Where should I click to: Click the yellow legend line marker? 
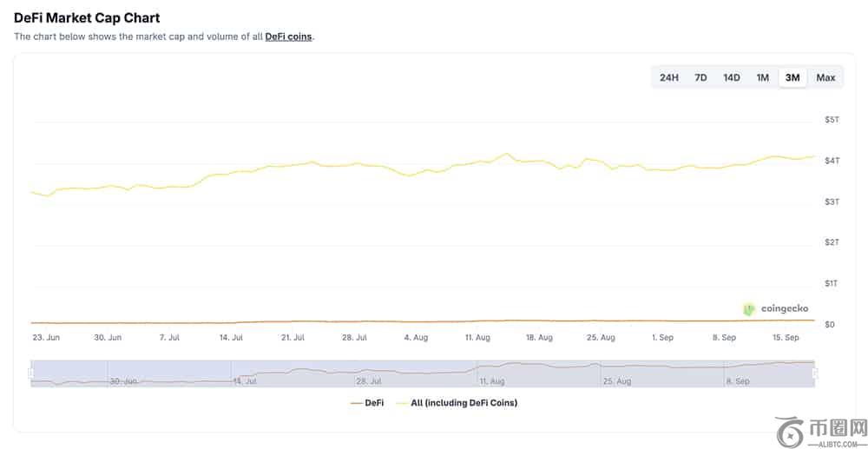click(402, 404)
